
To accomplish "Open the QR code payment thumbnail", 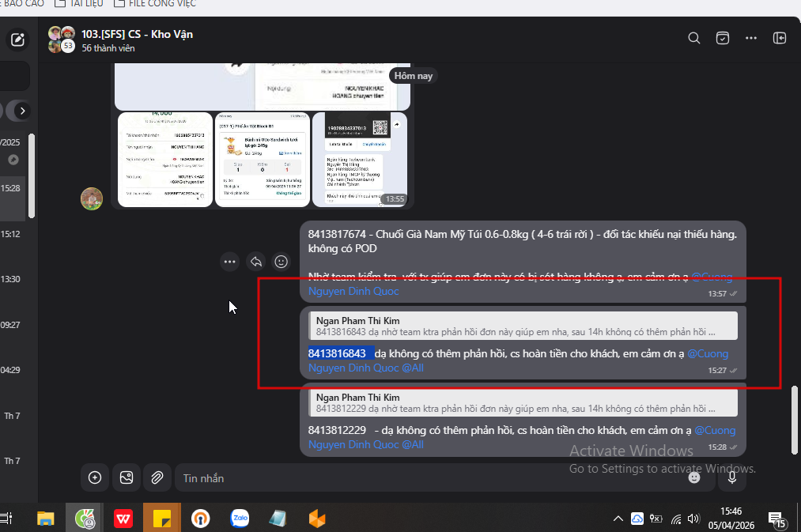I will pos(360,160).
